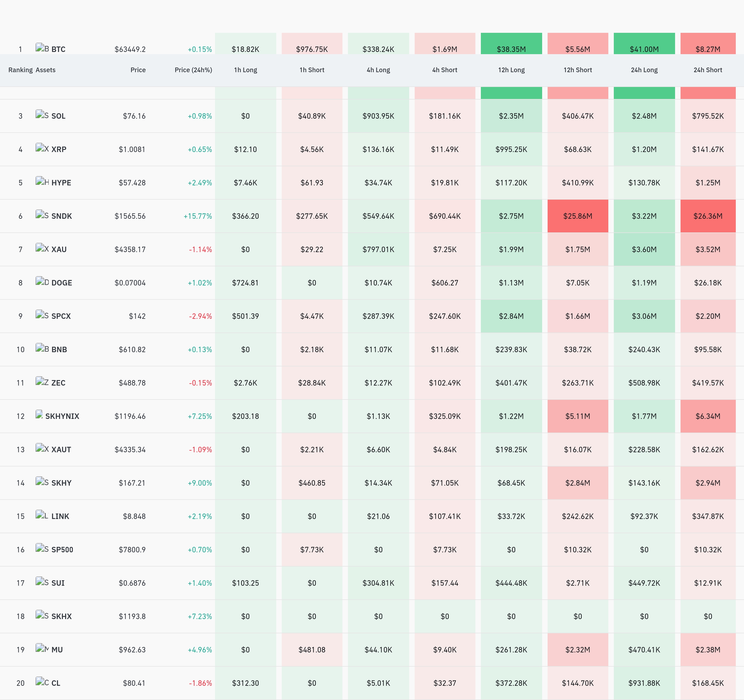Viewport: 744px width, 700px height.
Task: Open the LINK asset name
Action: point(60,516)
